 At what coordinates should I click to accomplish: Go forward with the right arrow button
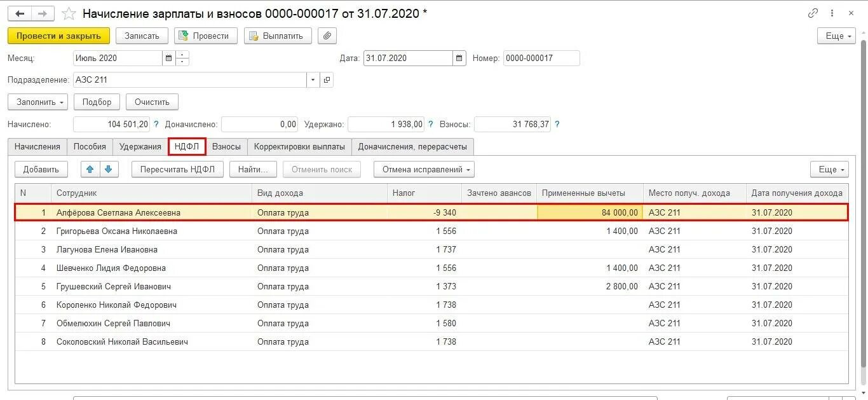(x=43, y=13)
